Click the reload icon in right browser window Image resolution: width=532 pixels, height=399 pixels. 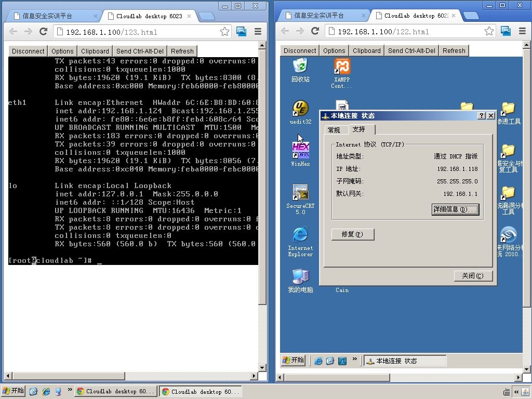(x=315, y=31)
